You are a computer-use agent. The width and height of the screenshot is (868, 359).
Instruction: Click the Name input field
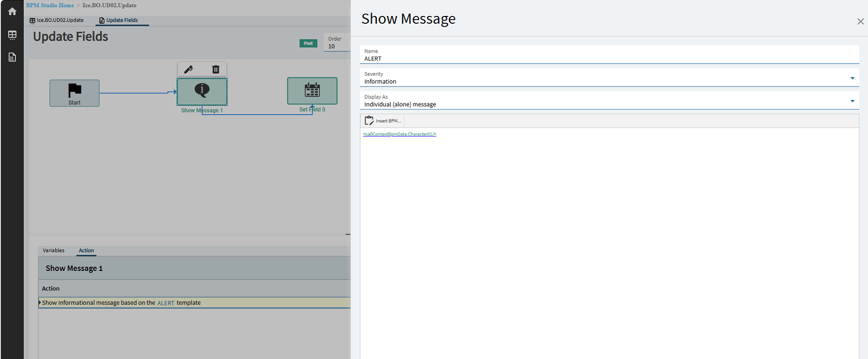(x=609, y=55)
